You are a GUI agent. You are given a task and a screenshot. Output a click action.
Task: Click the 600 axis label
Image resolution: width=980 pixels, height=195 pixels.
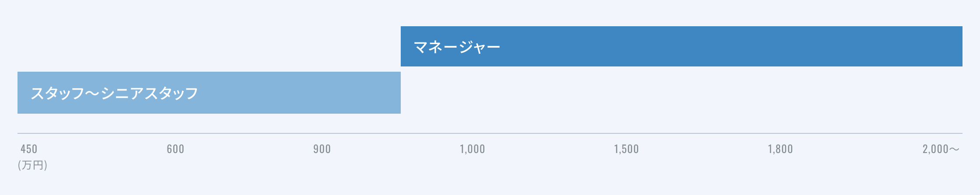click(x=175, y=149)
